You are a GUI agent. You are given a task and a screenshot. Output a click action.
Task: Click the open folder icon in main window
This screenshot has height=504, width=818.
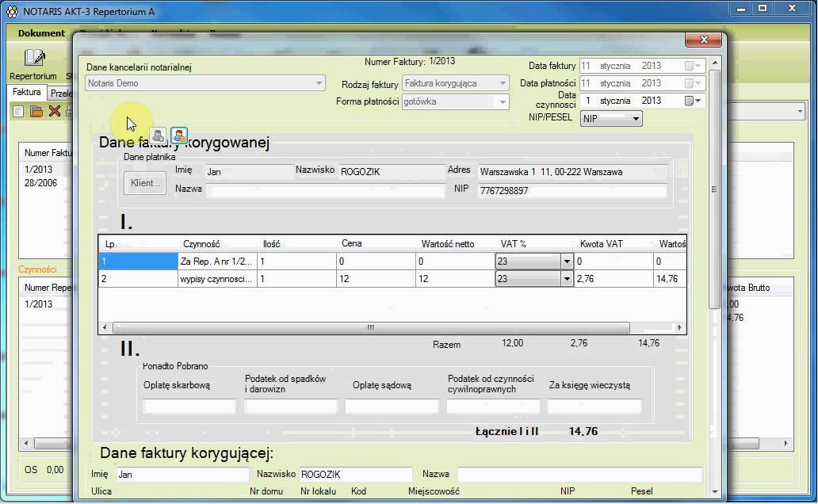tap(36, 111)
